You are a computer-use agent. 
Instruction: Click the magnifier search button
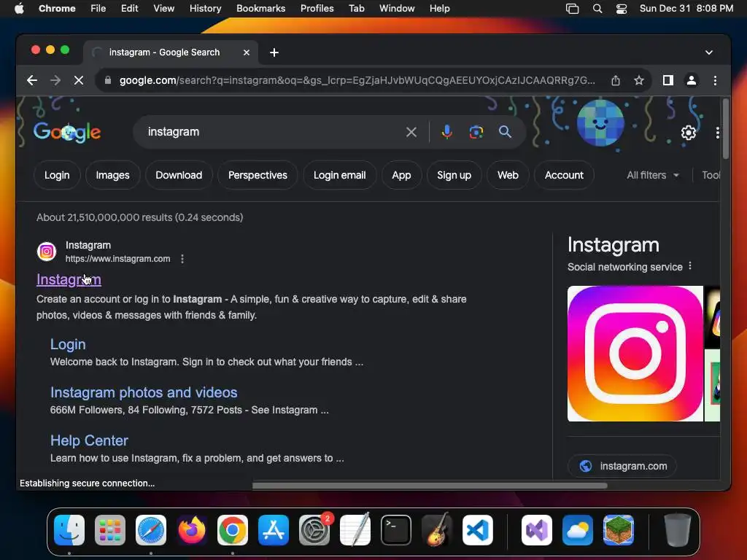coord(505,132)
